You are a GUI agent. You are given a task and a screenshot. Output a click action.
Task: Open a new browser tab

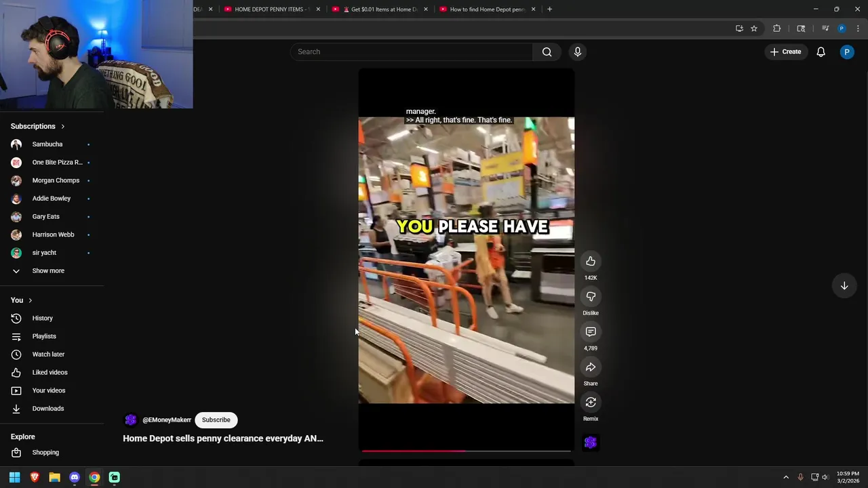click(x=549, y=9)
